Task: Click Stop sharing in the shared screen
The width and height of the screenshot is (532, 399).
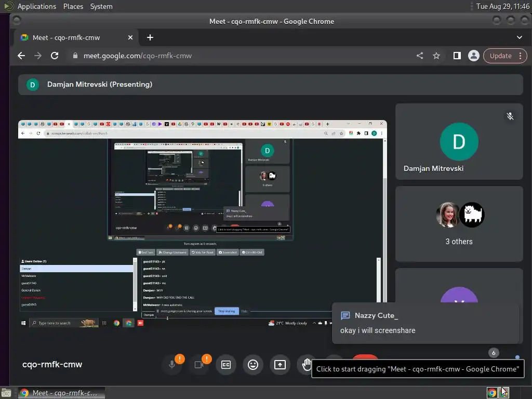Action: [227, 311]
